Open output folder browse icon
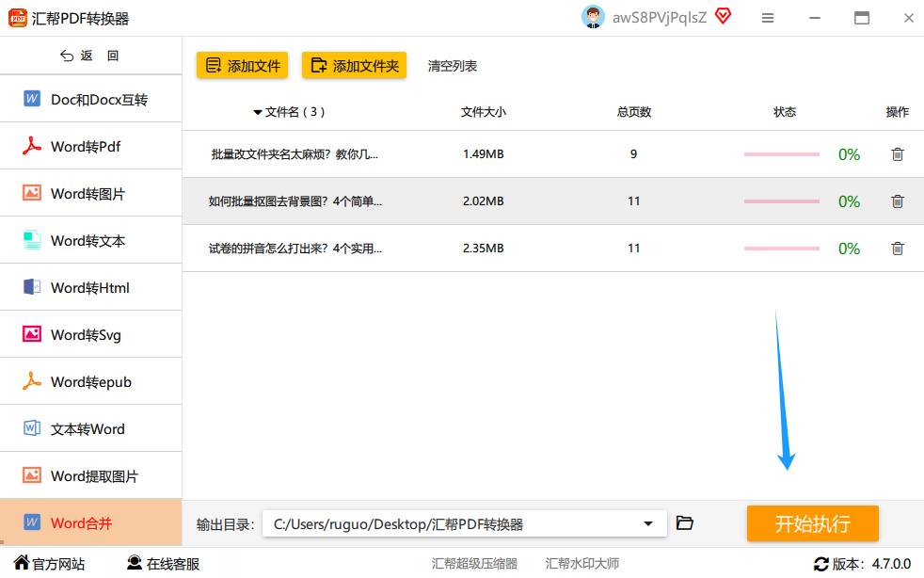This screenshot has width=924, height=578. click(685, 523)
